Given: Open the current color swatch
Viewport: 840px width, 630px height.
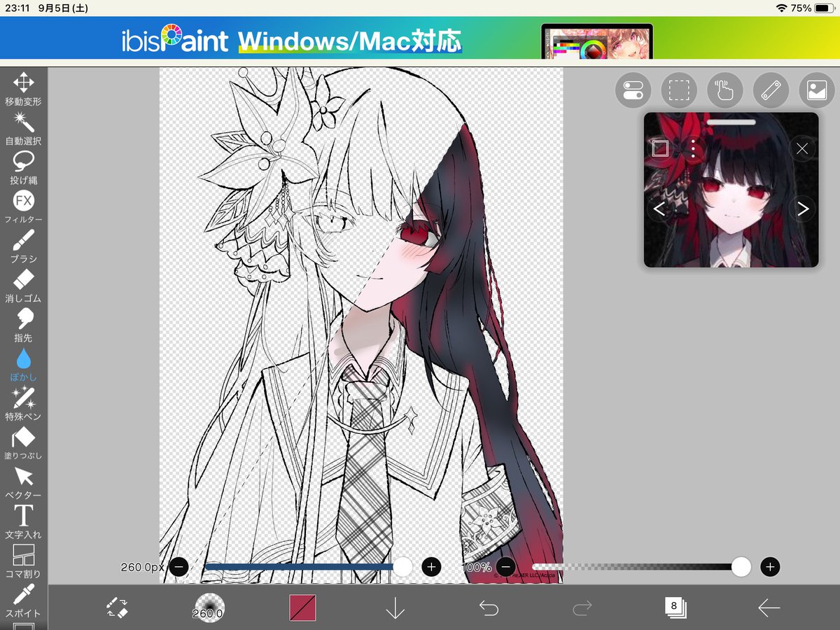Looking at the screenshot, I should coord(303,608).
